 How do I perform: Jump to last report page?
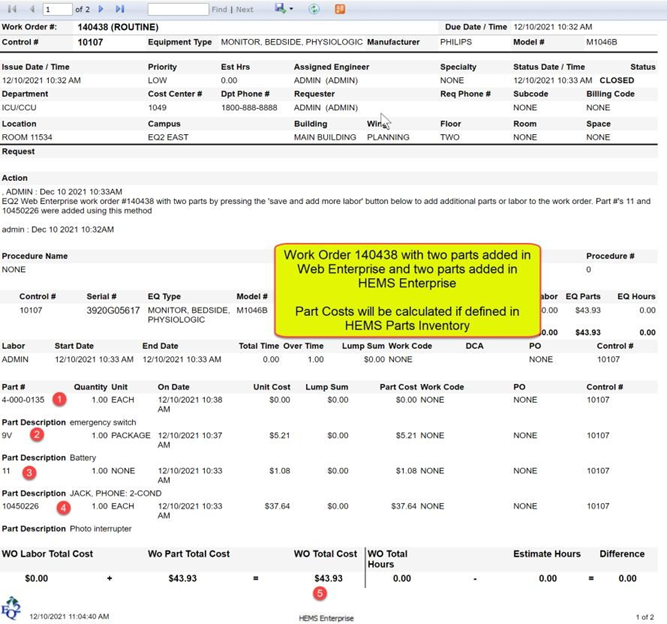[120, 9]
